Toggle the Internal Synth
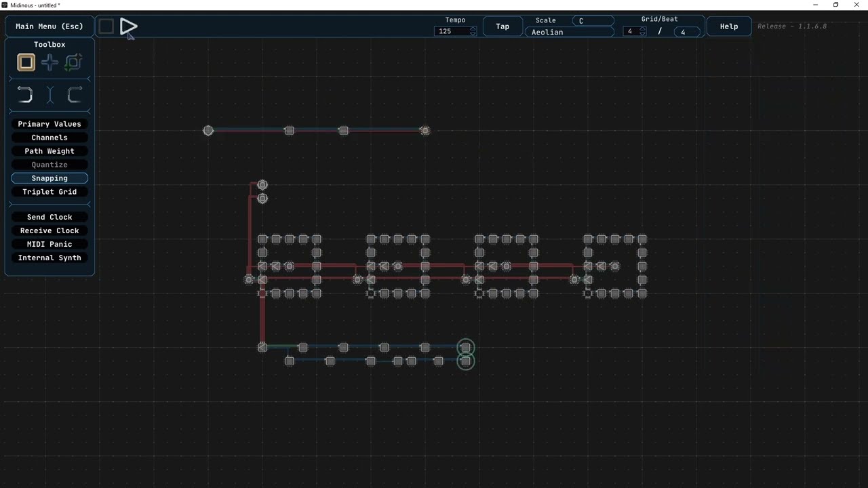 coord(50,258)
